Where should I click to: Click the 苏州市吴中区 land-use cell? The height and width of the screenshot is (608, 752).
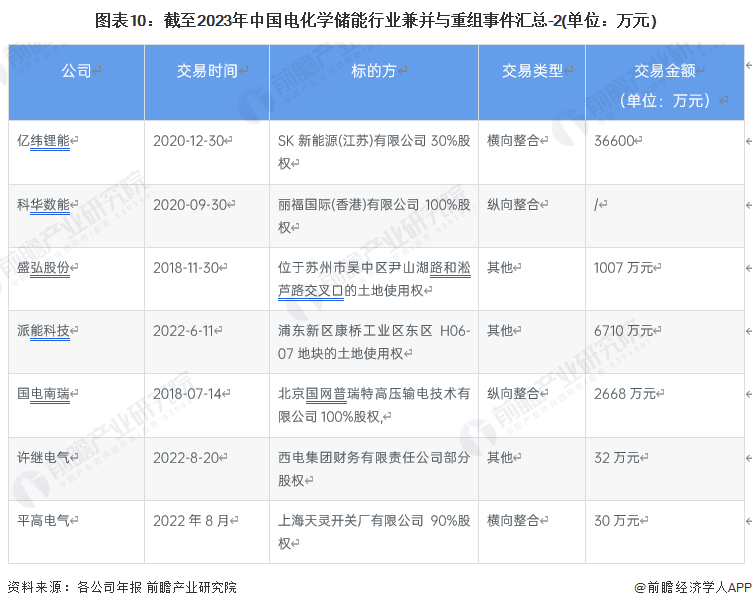(x=374, y=279)
